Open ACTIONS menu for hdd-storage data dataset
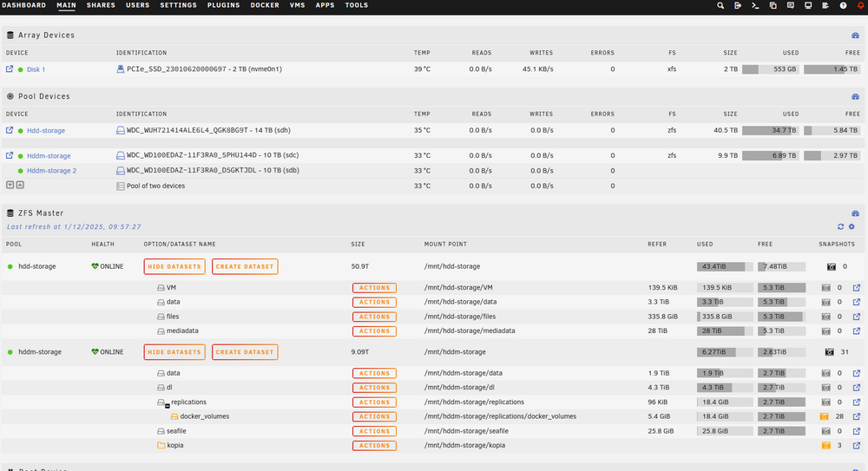 tap(374, 302)
